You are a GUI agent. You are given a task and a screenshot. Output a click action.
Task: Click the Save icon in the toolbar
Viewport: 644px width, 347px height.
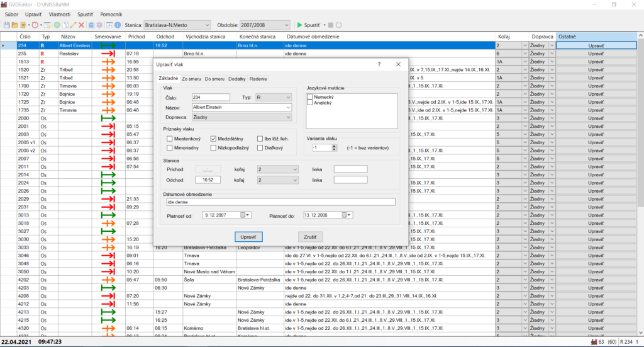[7, 25]
